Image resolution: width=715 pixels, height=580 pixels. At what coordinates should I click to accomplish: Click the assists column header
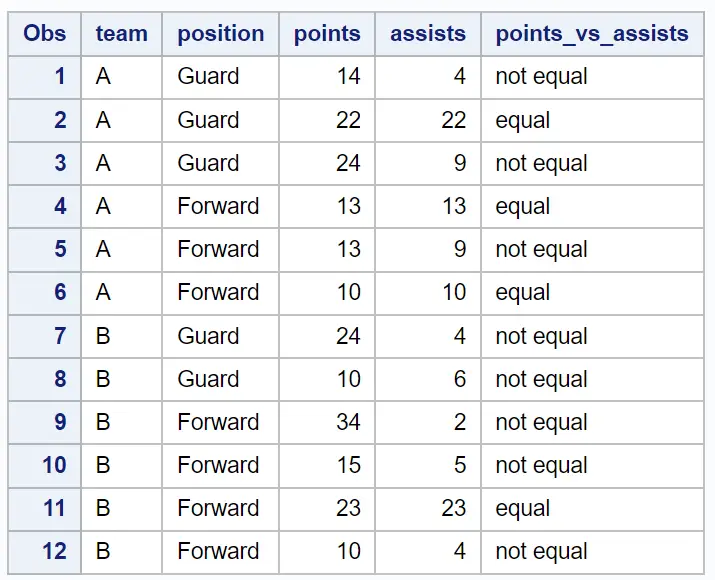(428, 34)
